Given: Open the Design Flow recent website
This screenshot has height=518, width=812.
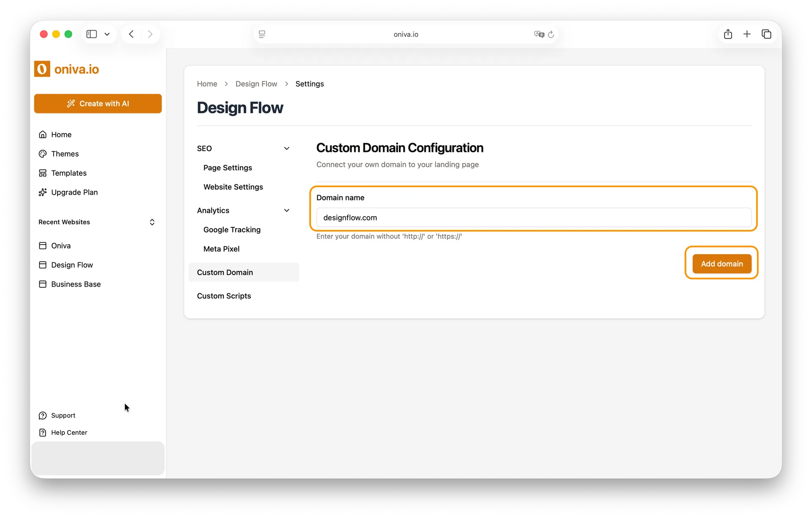Looking at the screenshot, I should pyautogui.click(x=72, y=265).
